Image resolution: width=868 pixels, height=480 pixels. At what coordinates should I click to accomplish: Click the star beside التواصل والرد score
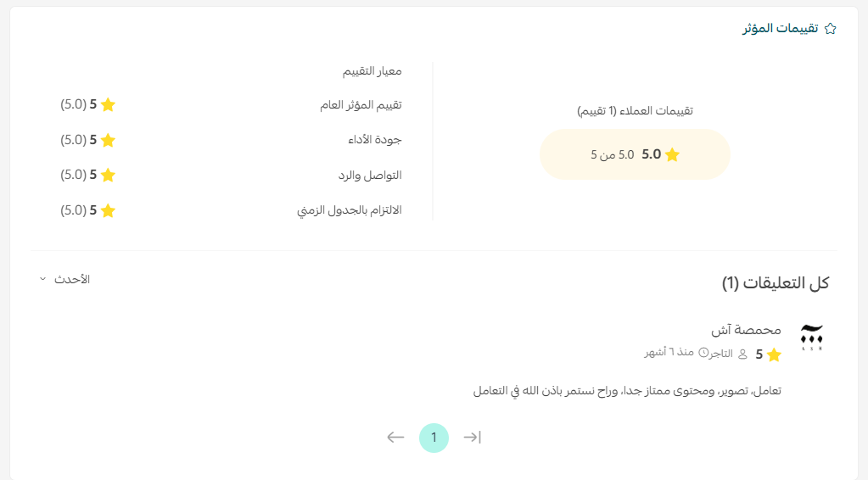[108, 176]
